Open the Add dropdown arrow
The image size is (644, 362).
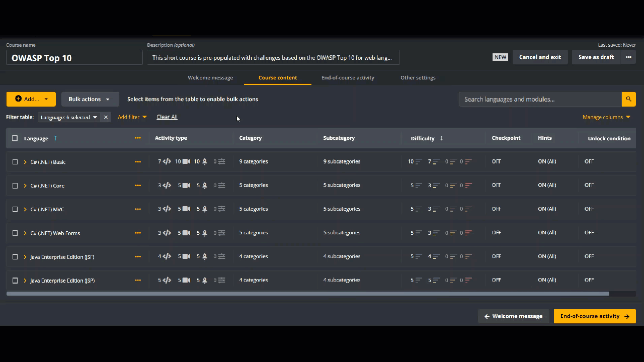click(x=46, y=99)
